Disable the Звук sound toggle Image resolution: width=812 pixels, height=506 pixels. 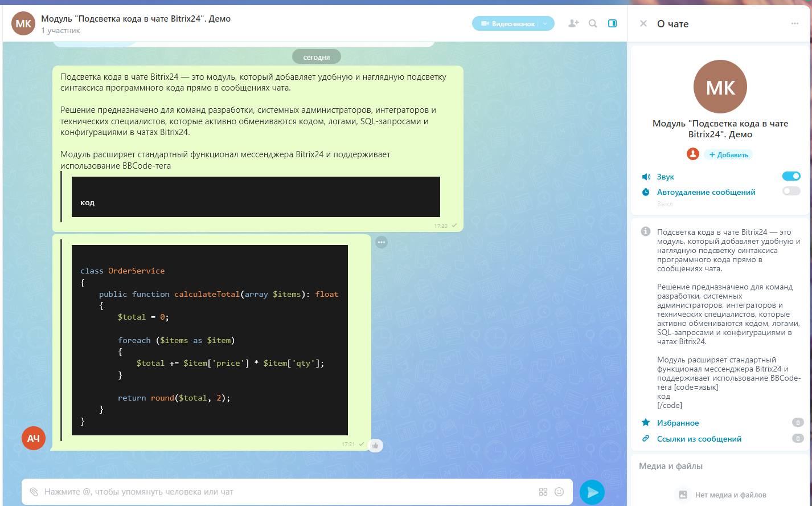(x=791, y=176)
